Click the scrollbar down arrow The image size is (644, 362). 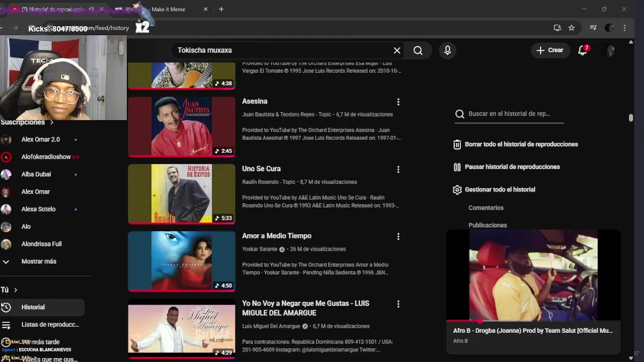(x=631, y=358)
